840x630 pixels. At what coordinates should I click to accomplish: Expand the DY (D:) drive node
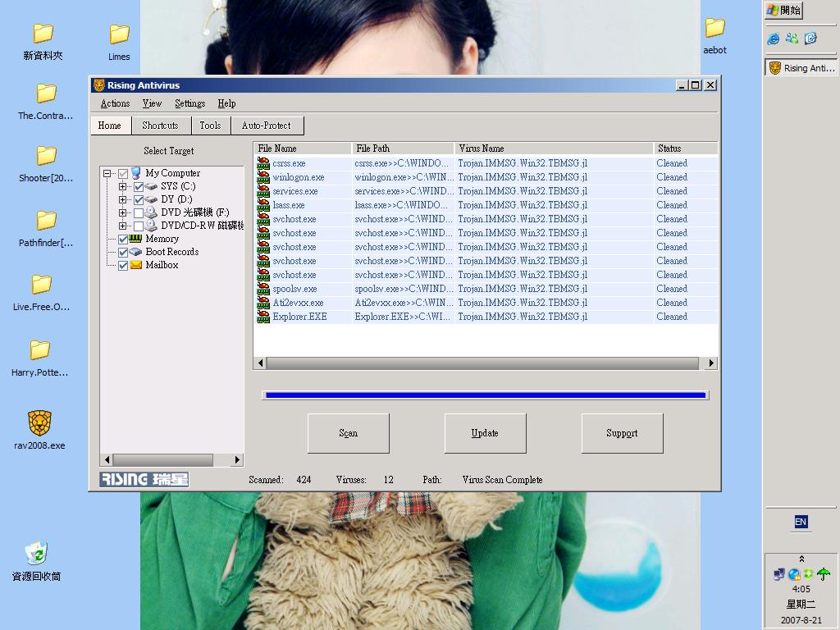point(123,199)
